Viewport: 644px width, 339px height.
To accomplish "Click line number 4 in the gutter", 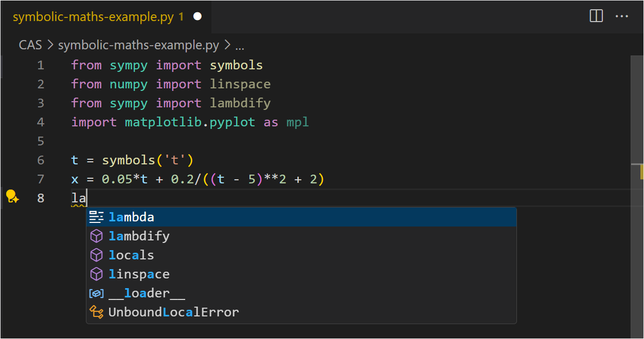I will (x=41, y=122).
